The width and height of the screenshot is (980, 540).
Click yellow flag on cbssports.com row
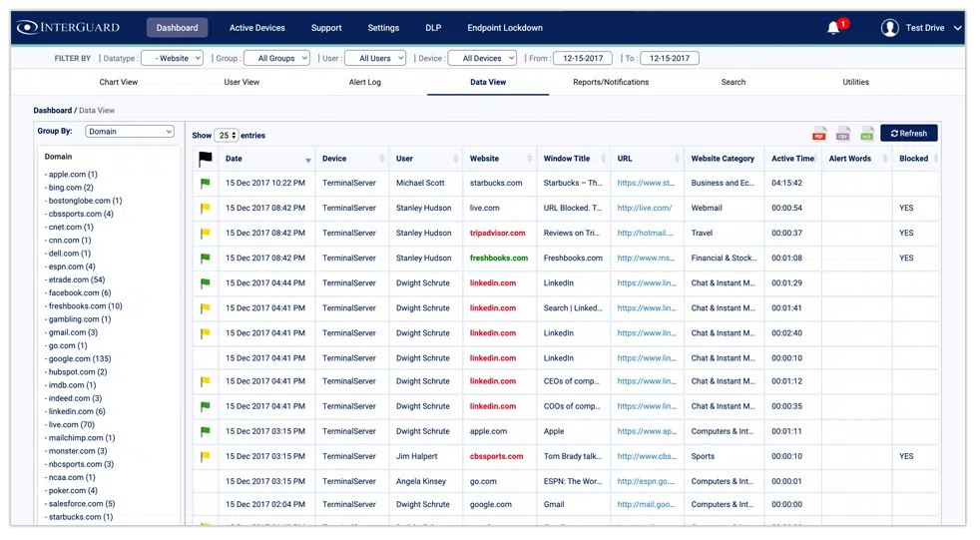pyautogui.click(x=205, y=456)
